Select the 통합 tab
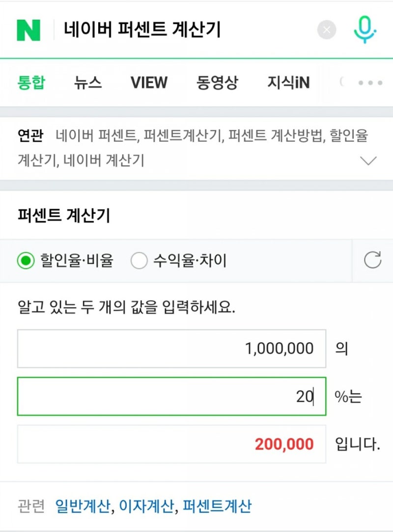The image size is (393, 532). [x=31, y=83]
